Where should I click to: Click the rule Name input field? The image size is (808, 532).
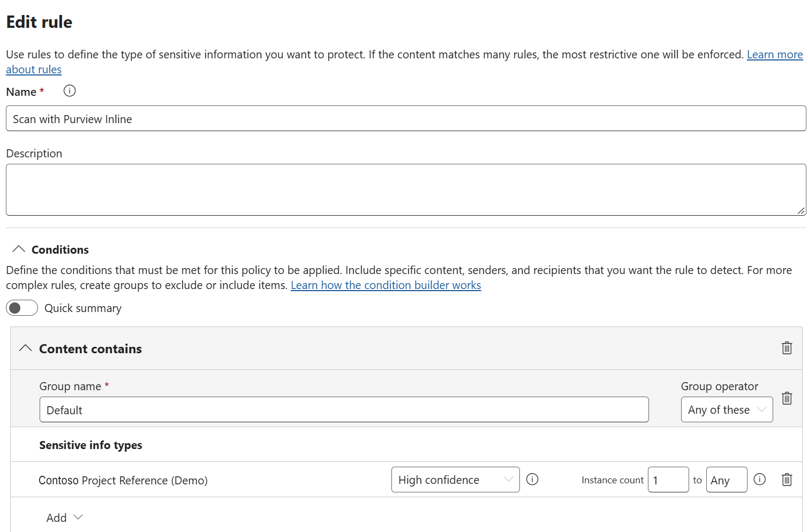pos(406,118)
